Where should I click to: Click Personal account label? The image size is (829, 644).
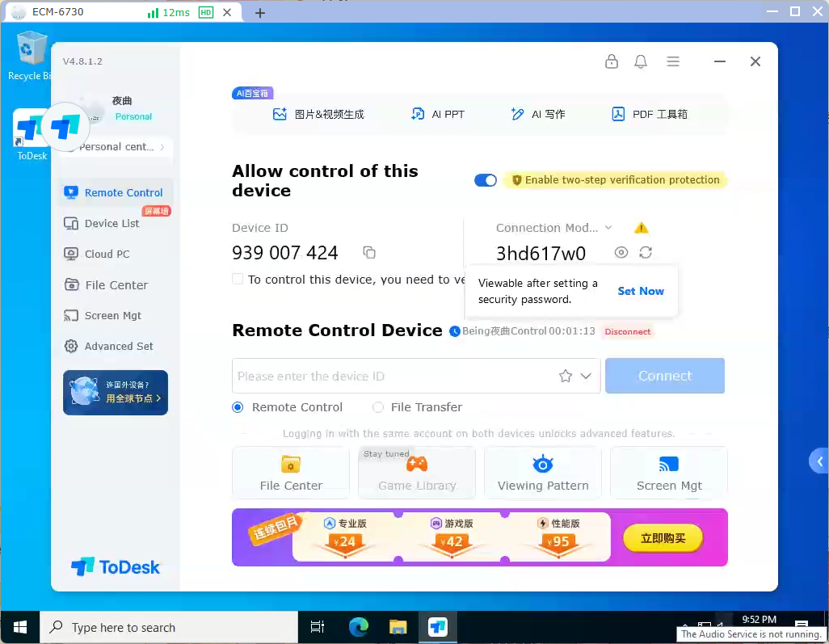pos(133,116)
